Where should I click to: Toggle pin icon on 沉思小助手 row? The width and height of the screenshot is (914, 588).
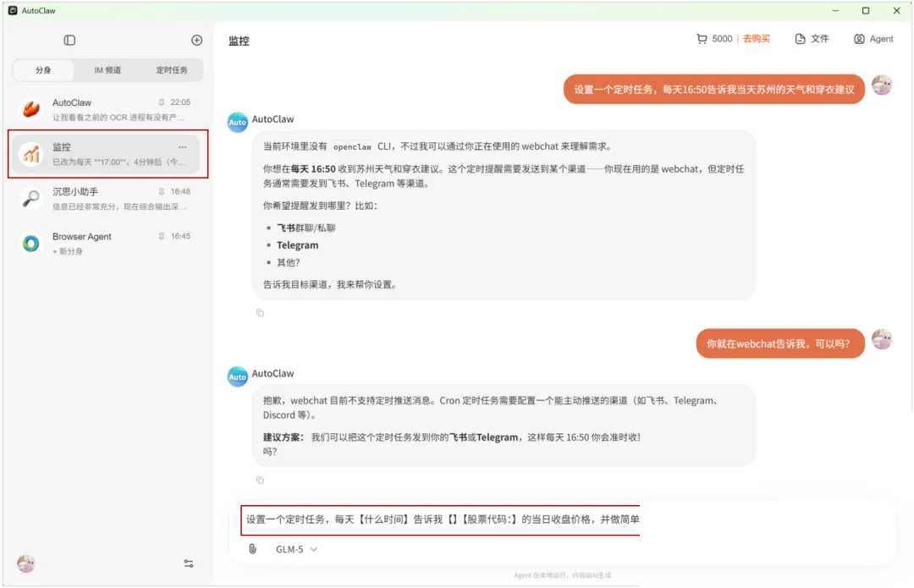tap(162, 191)
